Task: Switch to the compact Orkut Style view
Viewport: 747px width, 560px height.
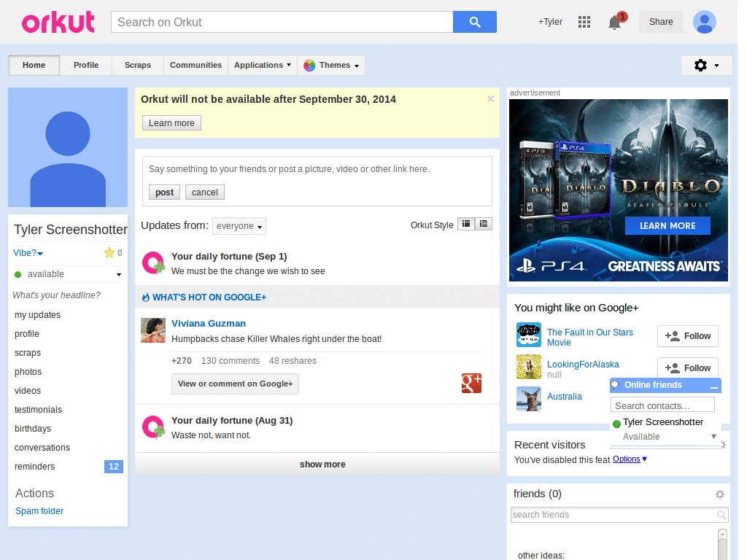Action: 466,224
